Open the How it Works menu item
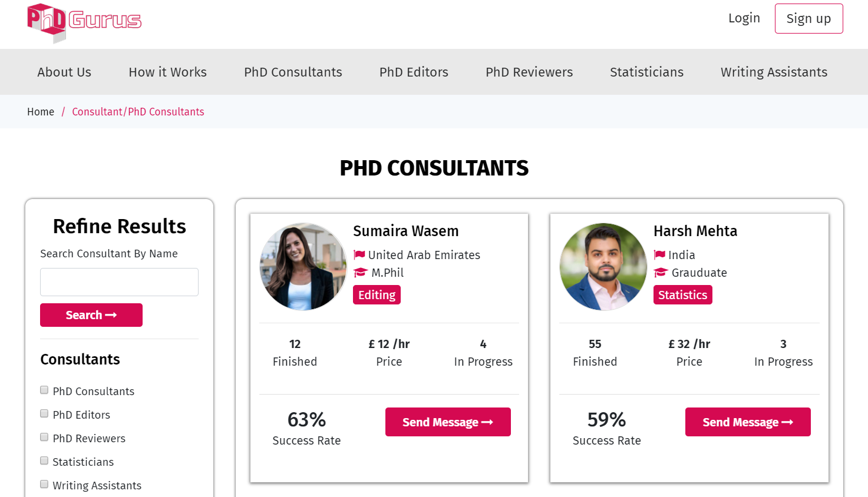The width and height of the screenshot is (868, 497). pyautogui.click(x=168, y=72)
